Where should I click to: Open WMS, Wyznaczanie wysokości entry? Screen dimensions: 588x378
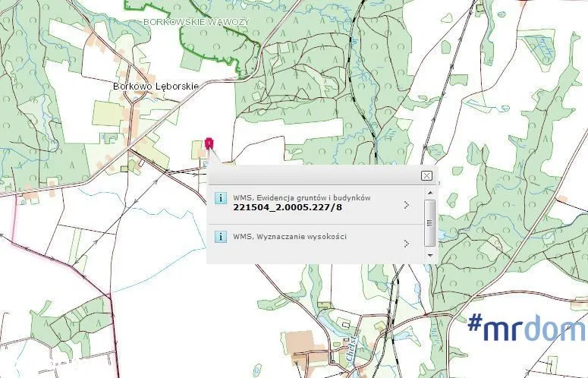pyautogui.click(x=290, y=237)
